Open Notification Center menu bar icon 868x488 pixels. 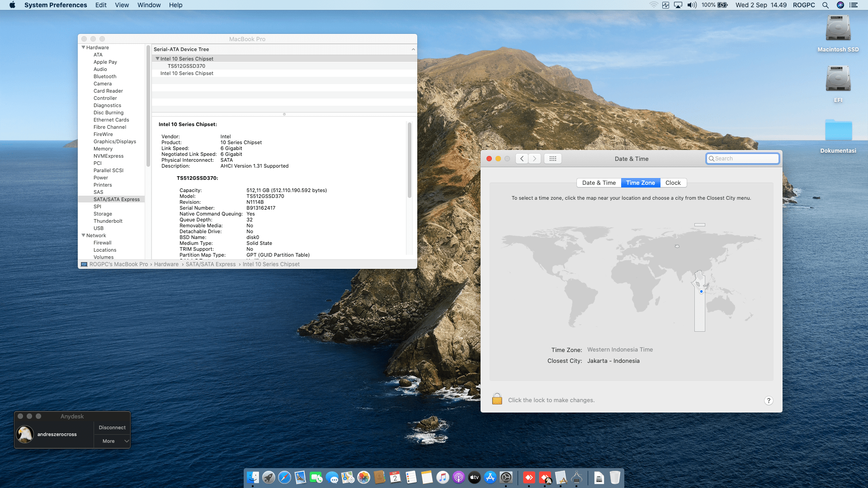854,5
